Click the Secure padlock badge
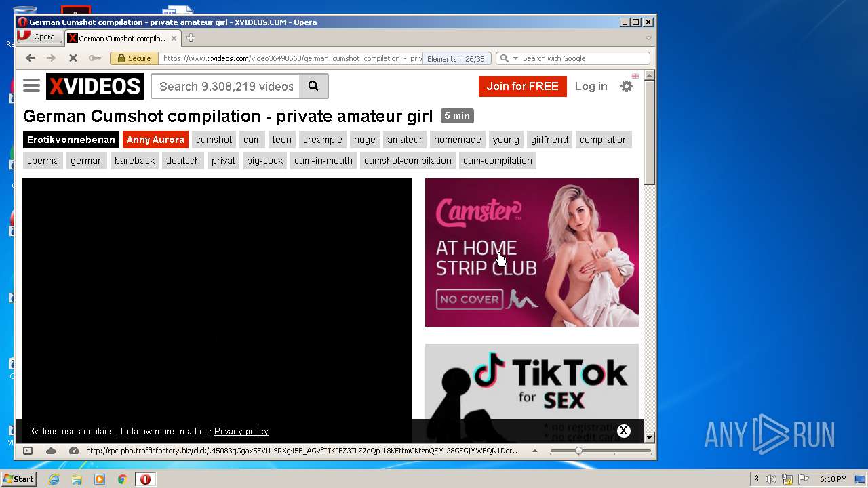 134,58
